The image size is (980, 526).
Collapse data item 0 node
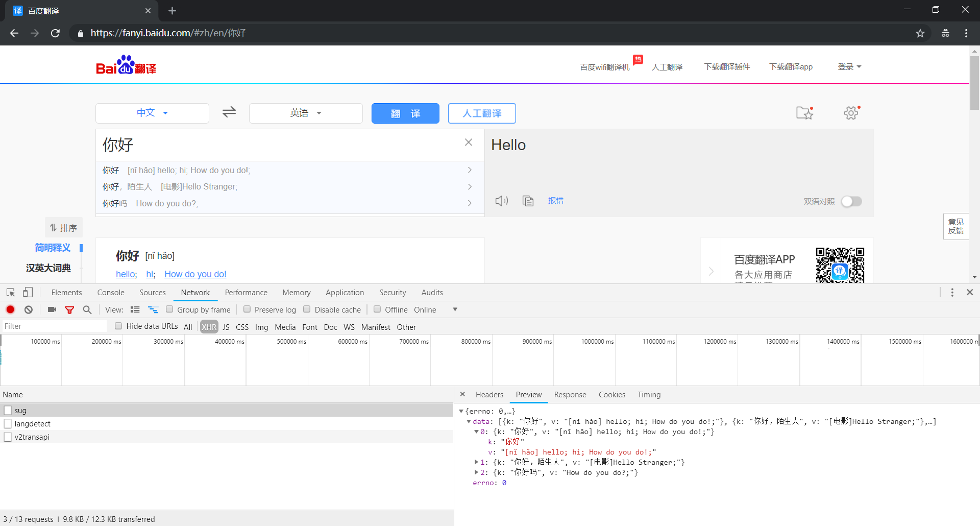[476, 432]
